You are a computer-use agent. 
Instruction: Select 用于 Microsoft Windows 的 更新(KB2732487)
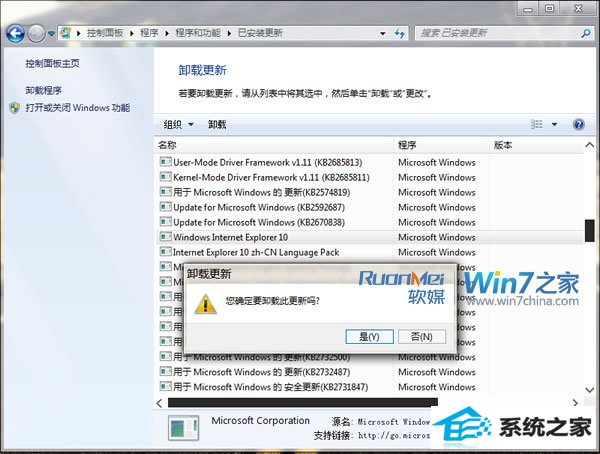point(261,372)
